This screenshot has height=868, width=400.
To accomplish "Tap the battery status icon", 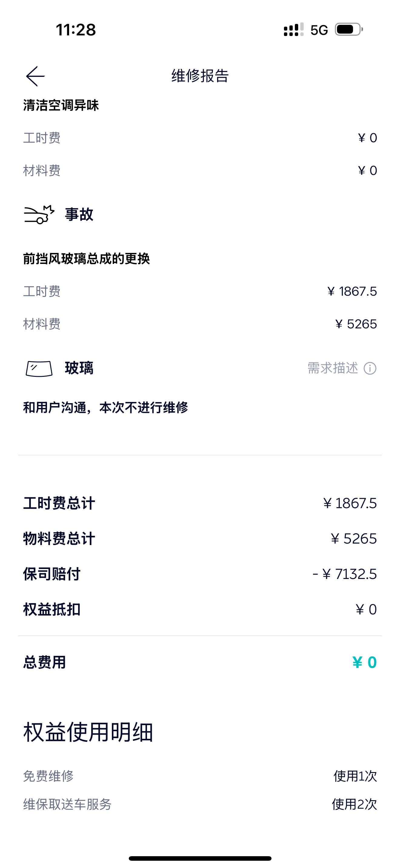I will coord(349,30).
